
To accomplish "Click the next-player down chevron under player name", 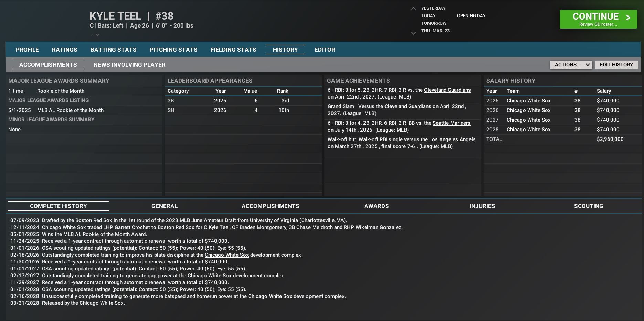I will click(x=98, y=35).
